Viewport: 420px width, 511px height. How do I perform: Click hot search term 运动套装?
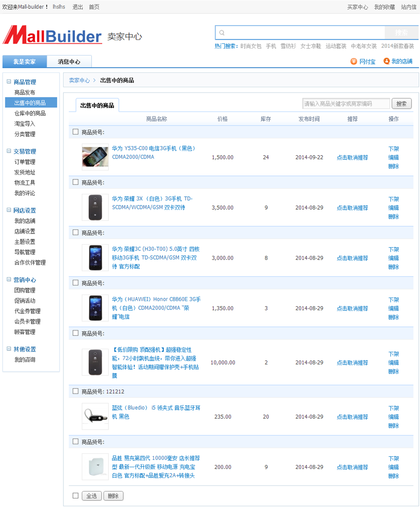pos(336,46)
